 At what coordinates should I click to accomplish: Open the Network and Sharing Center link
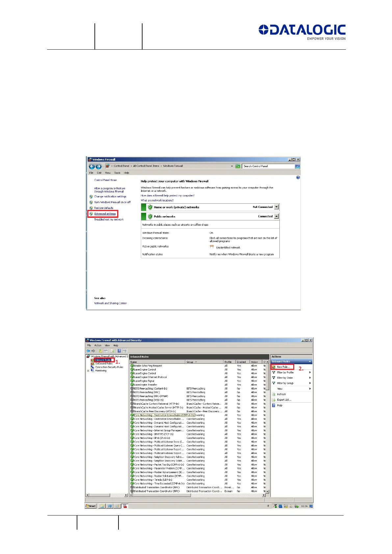pos(110,303)
